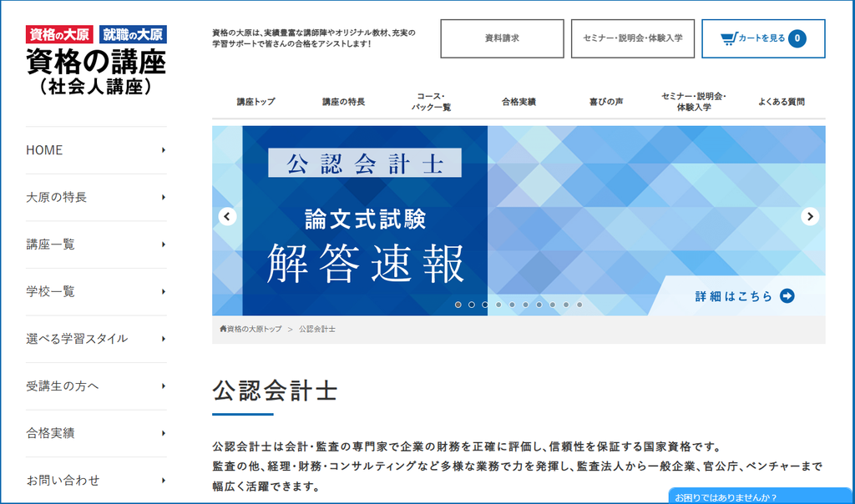Click 講座一覧 sidebar menu text
The height and width of the screenshot is (504, 855).
pos(50,244)
